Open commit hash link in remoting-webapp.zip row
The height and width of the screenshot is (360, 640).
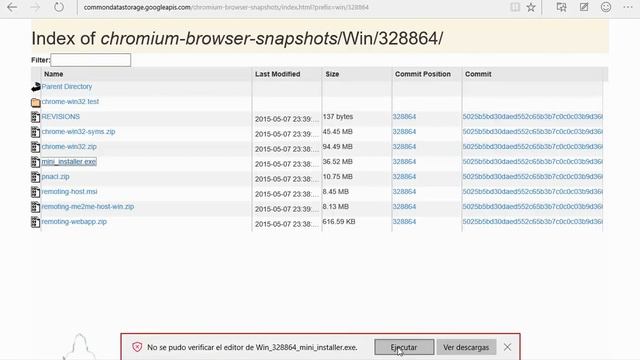coord(533,222)
